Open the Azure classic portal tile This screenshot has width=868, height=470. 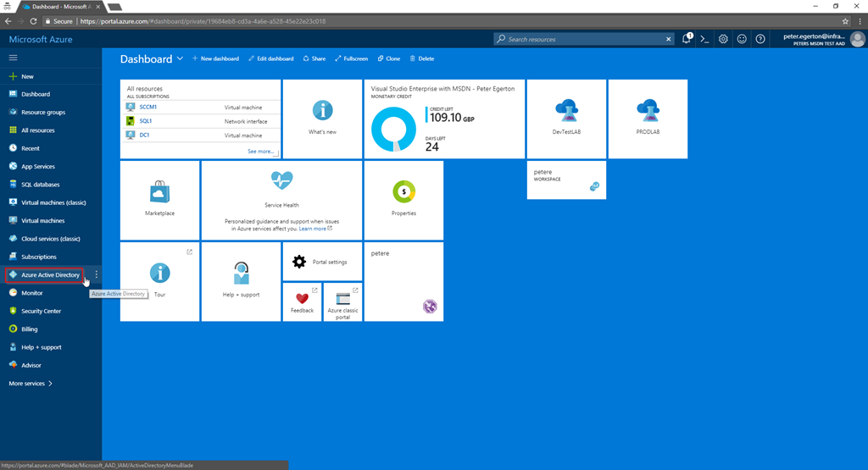[x=342, y=302]
